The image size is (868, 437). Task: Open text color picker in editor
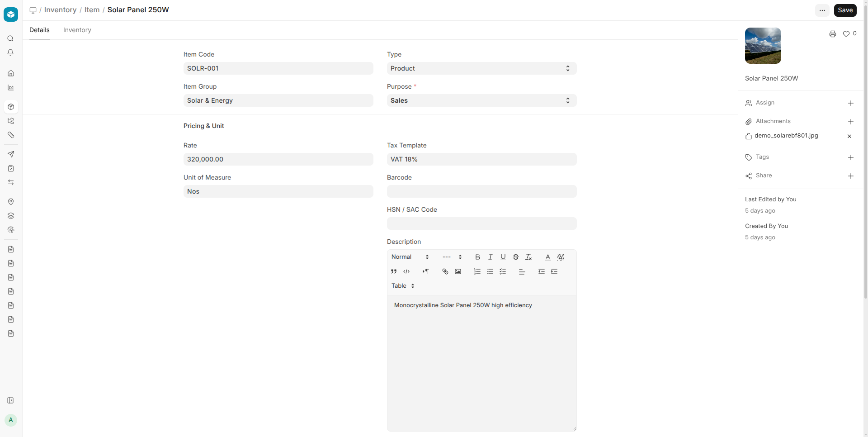[x=548, y=257]
